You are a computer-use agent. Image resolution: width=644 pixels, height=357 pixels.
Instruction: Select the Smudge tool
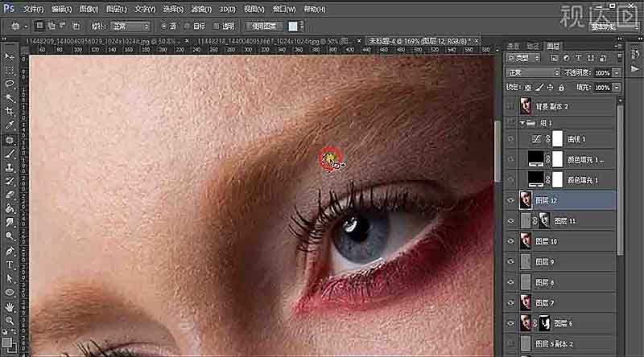click(10, 223)
